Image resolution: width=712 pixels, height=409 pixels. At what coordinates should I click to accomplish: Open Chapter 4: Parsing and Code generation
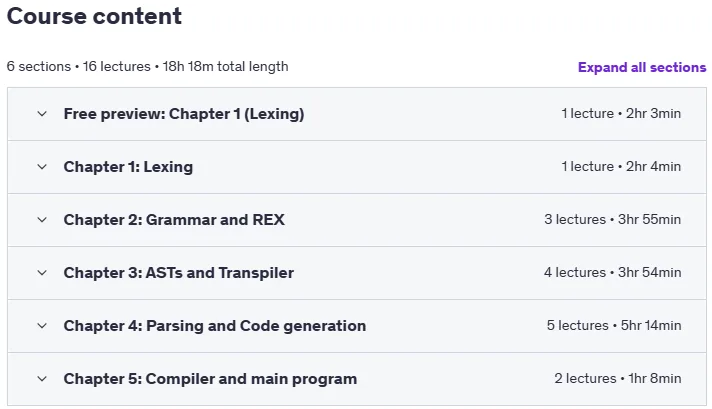click(215, 326)
